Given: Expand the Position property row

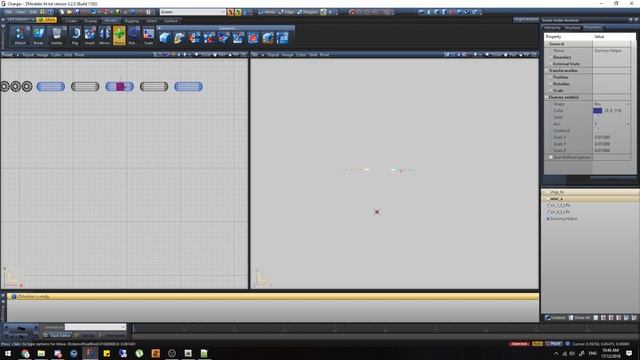Looking at the screenshot, I should [x=551, y=77].
